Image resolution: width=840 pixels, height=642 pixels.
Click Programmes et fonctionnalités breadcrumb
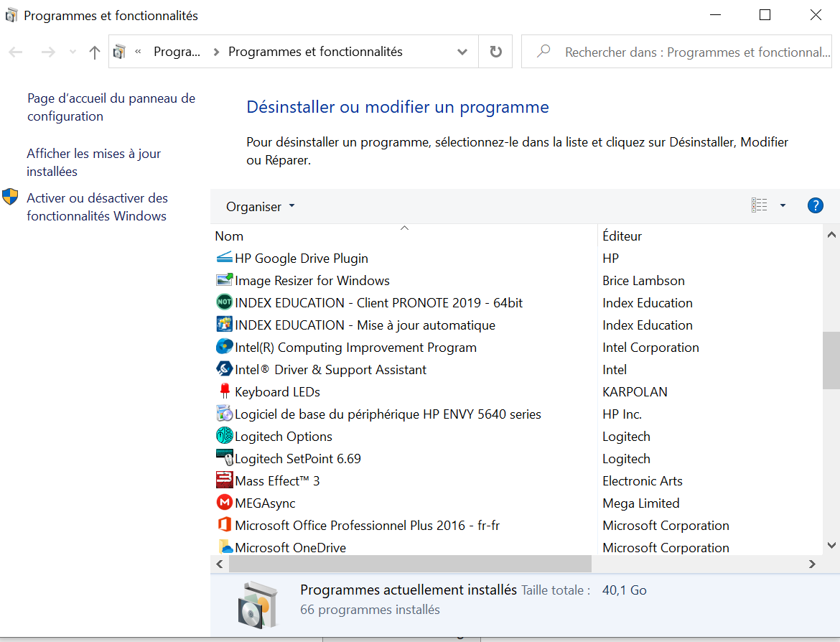[x=315, y=52]
